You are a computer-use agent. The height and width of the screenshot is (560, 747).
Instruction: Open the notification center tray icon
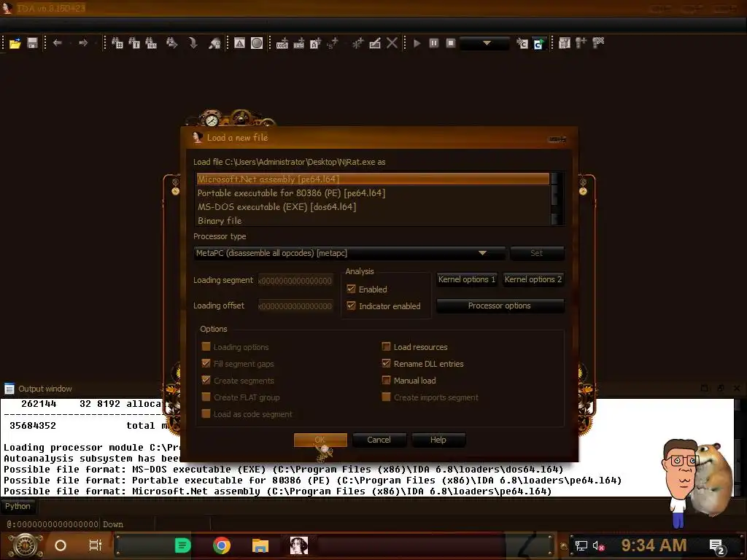pyautogui.click(x=717, y=546)
